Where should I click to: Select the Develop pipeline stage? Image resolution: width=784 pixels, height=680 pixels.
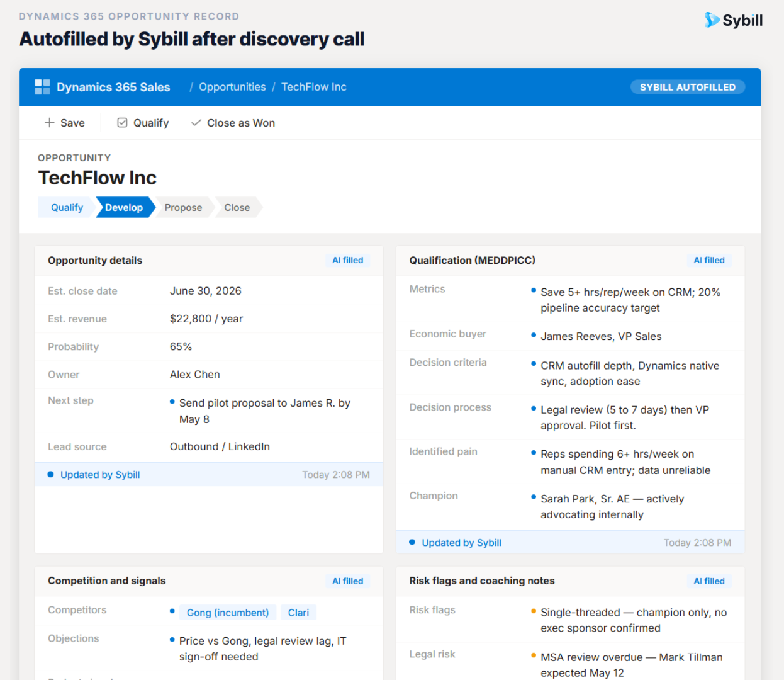click(x=124, y=207)
